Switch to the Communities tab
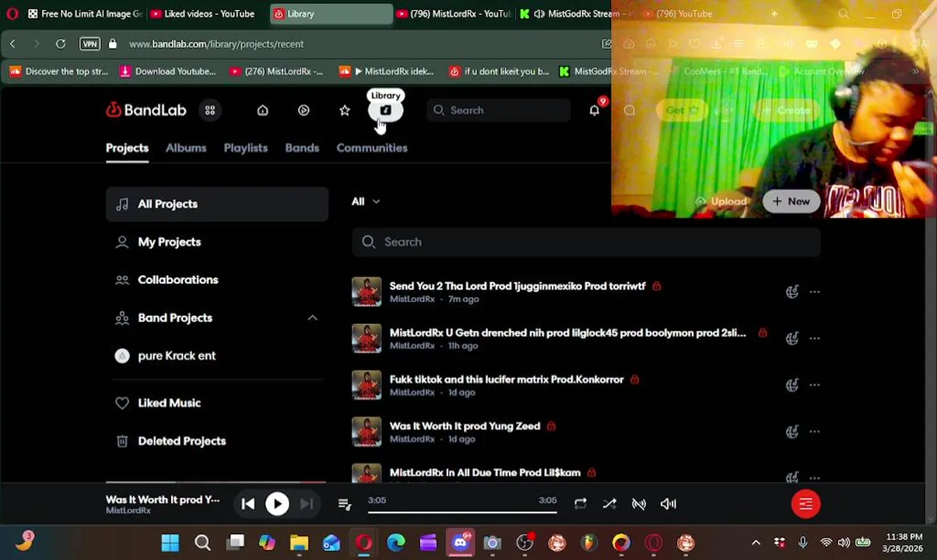The image size is (937, 560). click(372, 148)
